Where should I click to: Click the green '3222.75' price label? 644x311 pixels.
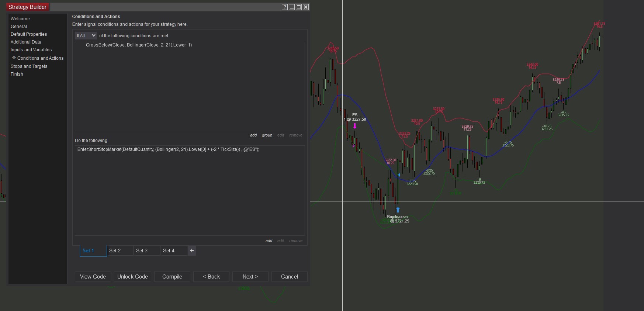click(x=429, y=173)
